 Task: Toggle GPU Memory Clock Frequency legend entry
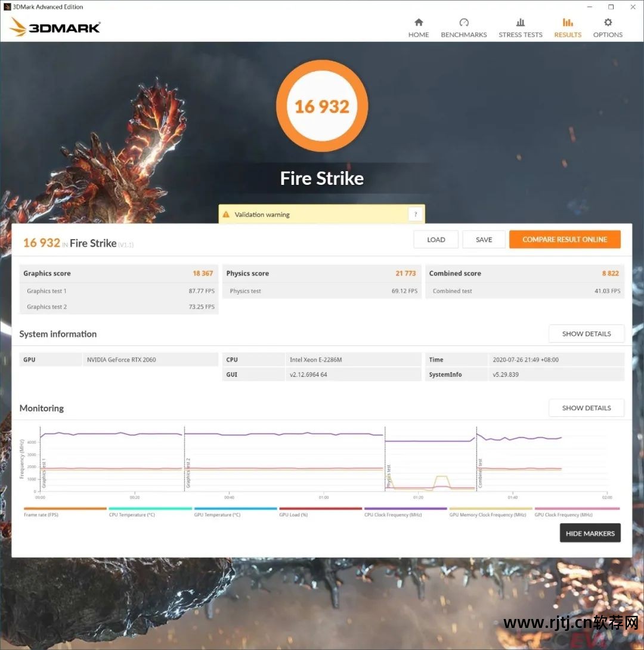tap(491, 512)
